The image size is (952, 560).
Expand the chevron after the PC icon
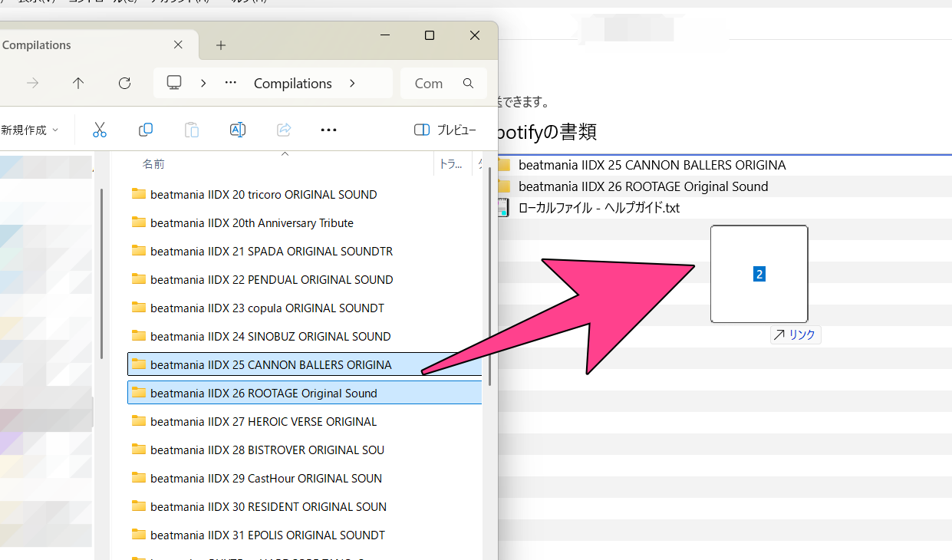tap(203, 83)
